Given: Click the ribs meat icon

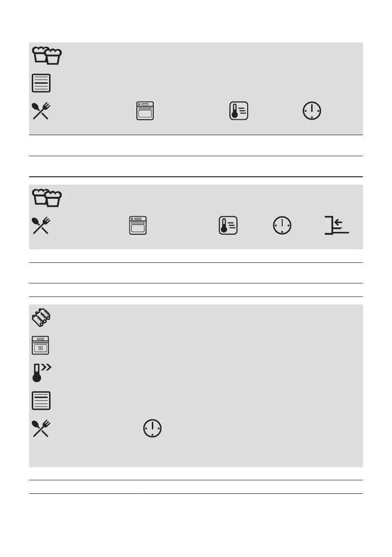Looking at the screenshot, I should (x=41, y=317).
